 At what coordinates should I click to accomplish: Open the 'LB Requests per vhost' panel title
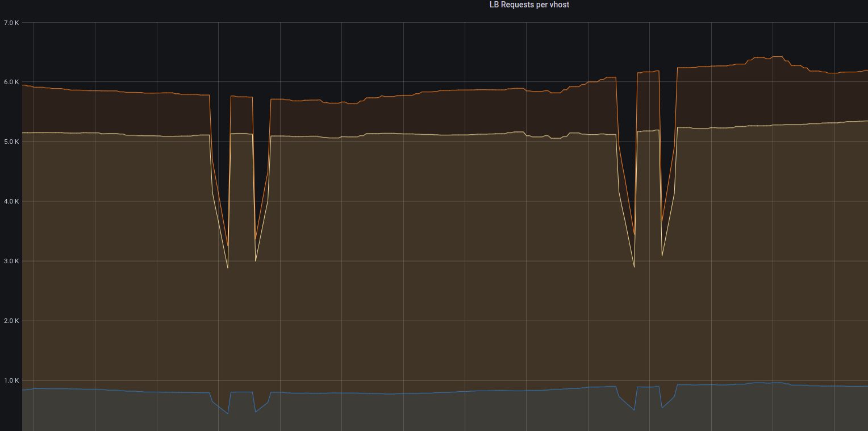(529, 5)
